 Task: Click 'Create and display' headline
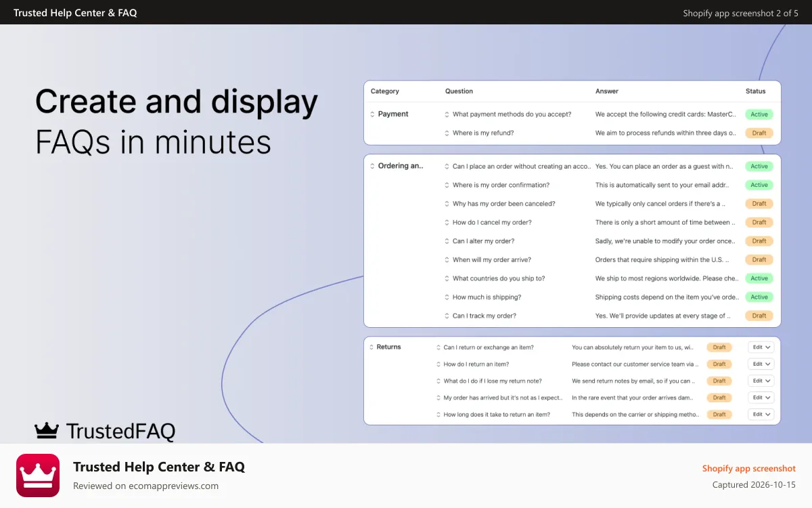pyautogui.click(x=177, y=102)
